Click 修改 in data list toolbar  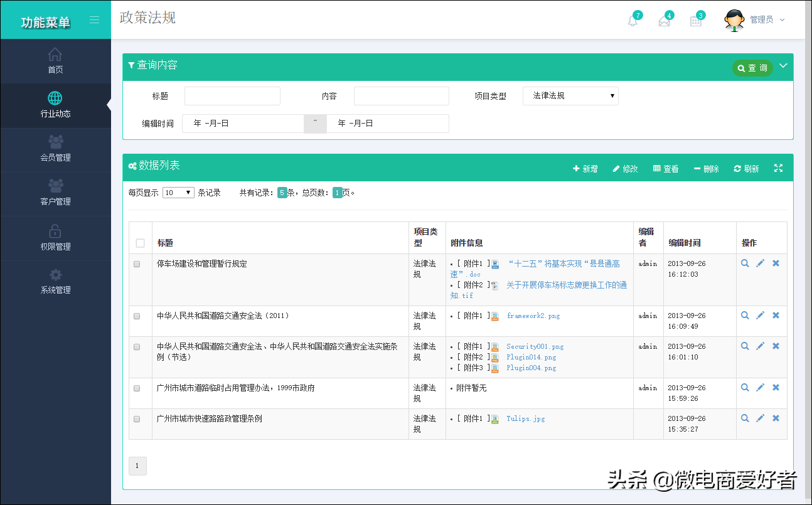(625, 169)
